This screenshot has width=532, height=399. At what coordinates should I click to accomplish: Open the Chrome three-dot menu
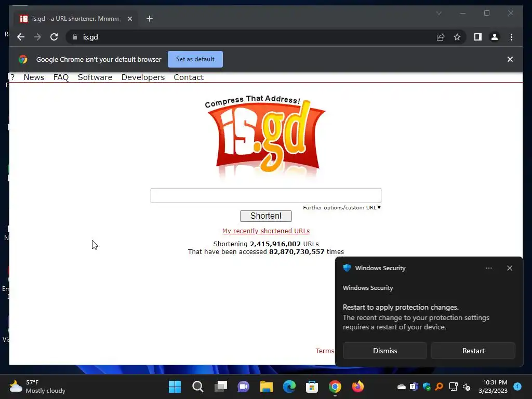(511, 37)
